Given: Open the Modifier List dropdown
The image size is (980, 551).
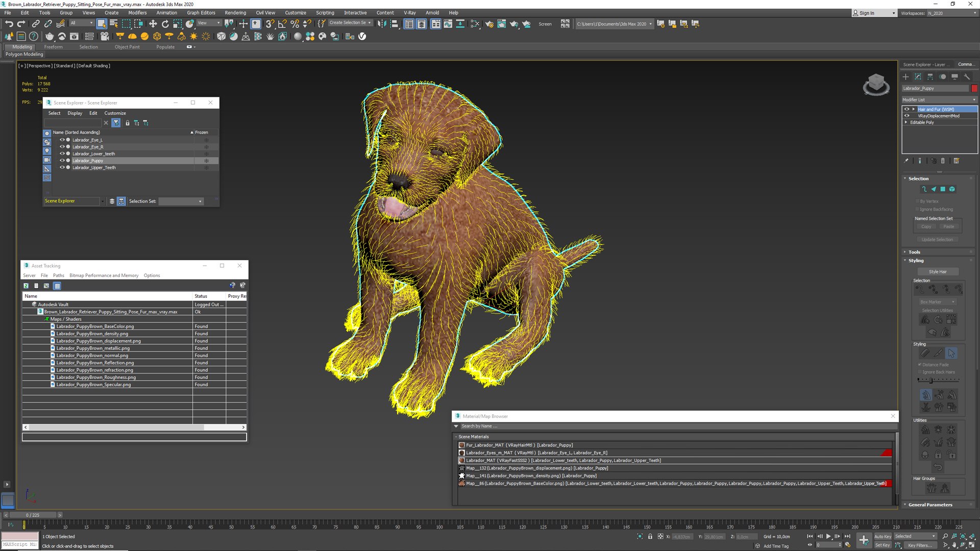Looking at the screenshot, I should (939, 100).
